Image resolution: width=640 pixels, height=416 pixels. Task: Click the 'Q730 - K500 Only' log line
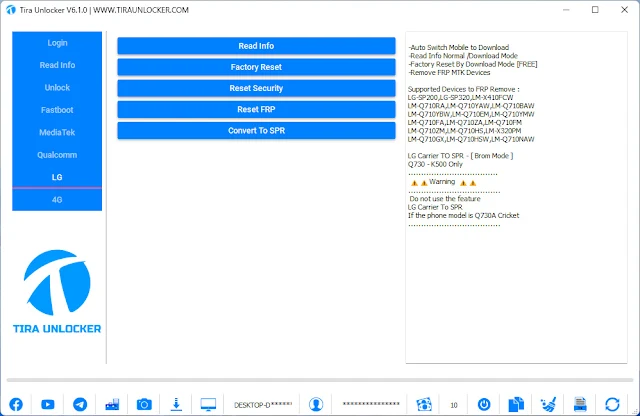(435, 164)
